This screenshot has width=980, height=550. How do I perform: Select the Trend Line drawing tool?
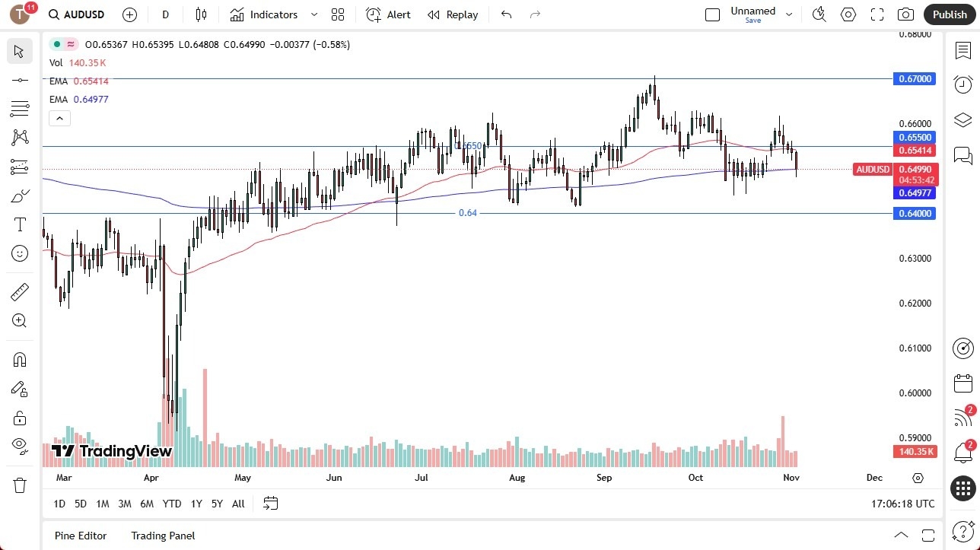[x=19, y=79]
